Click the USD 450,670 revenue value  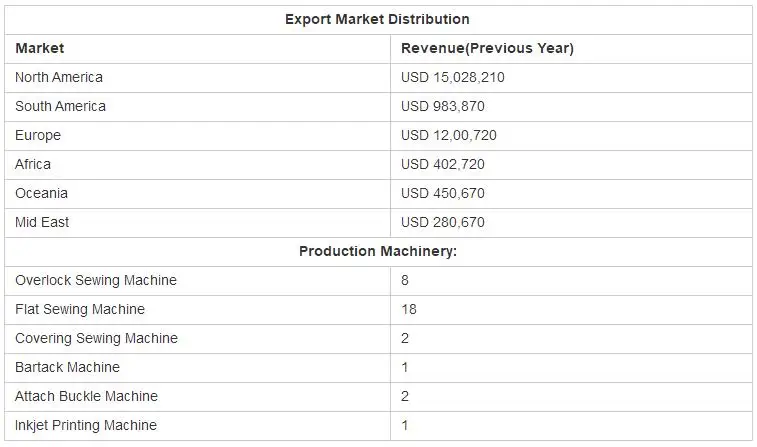coord(444,193)
